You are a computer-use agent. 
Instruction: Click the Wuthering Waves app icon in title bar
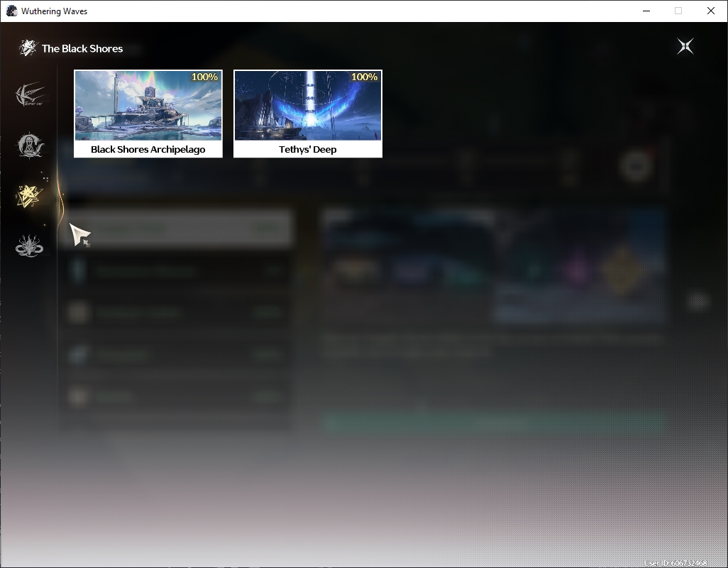tap(11, 11)
